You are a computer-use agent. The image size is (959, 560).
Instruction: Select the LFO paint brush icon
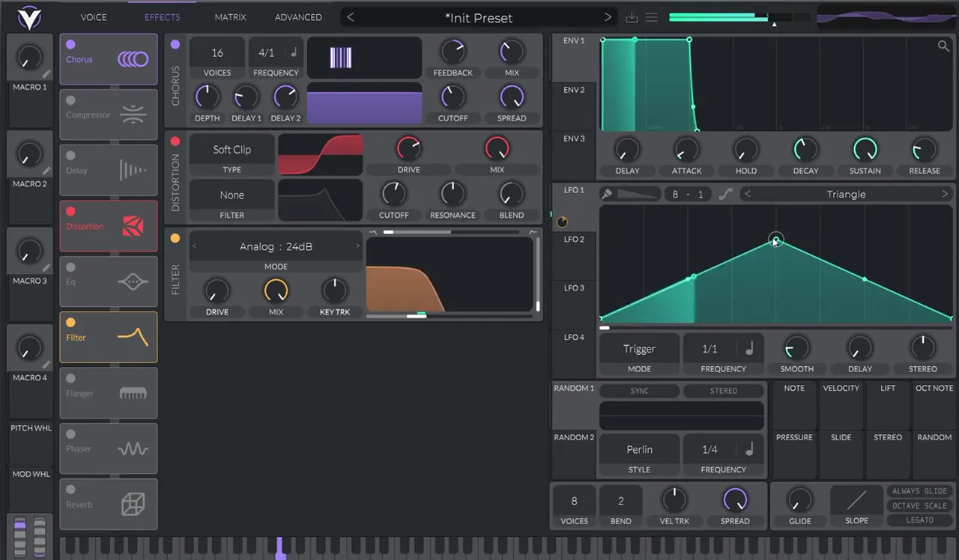coord(608,194)
